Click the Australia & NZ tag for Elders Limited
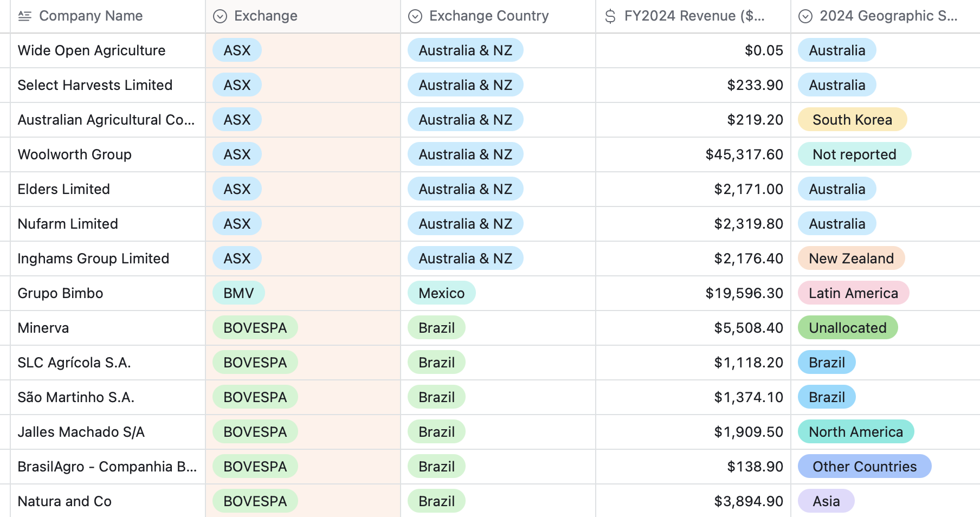Viewport: 980px width, 517px height. tap(465, 189)
